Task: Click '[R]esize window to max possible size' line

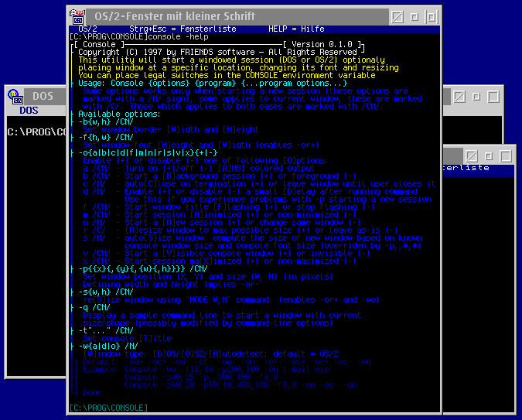Action: pos(241,230)
